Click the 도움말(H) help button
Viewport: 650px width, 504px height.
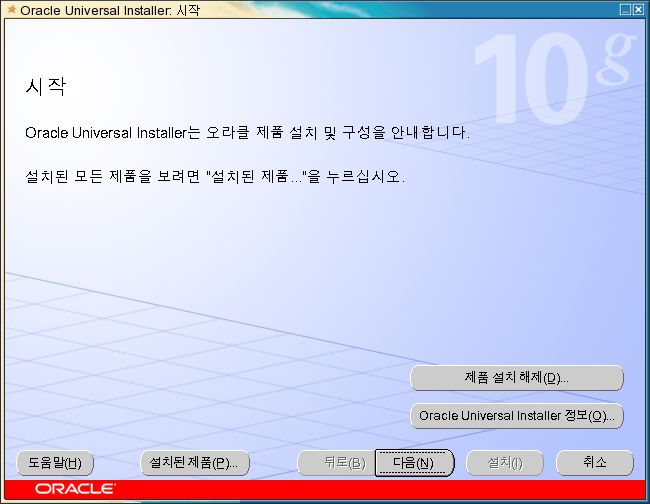55,463
